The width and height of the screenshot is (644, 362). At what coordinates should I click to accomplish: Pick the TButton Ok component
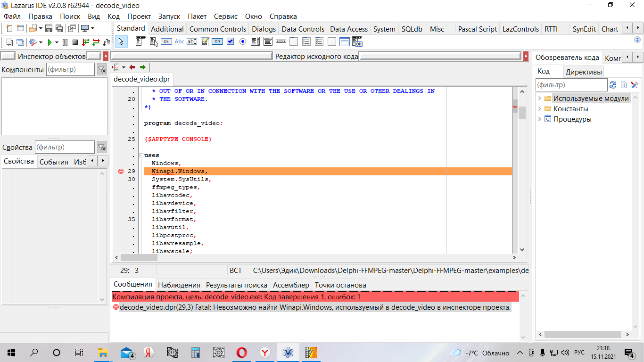pos(166,41)
